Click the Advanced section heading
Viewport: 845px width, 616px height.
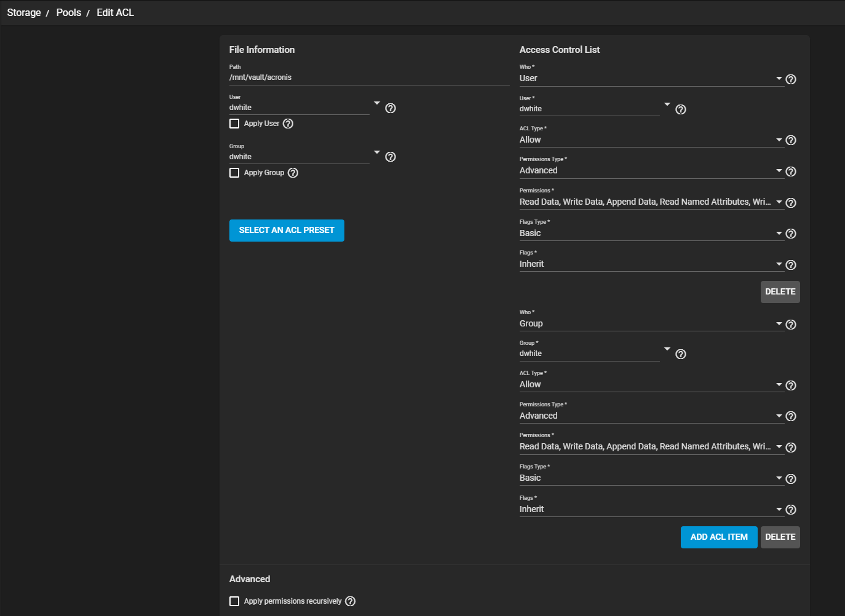click(250, 579)
